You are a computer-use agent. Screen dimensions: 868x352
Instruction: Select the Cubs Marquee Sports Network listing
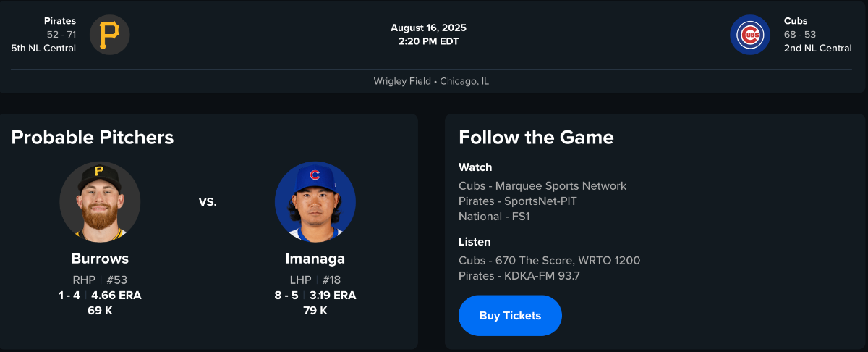542,186
